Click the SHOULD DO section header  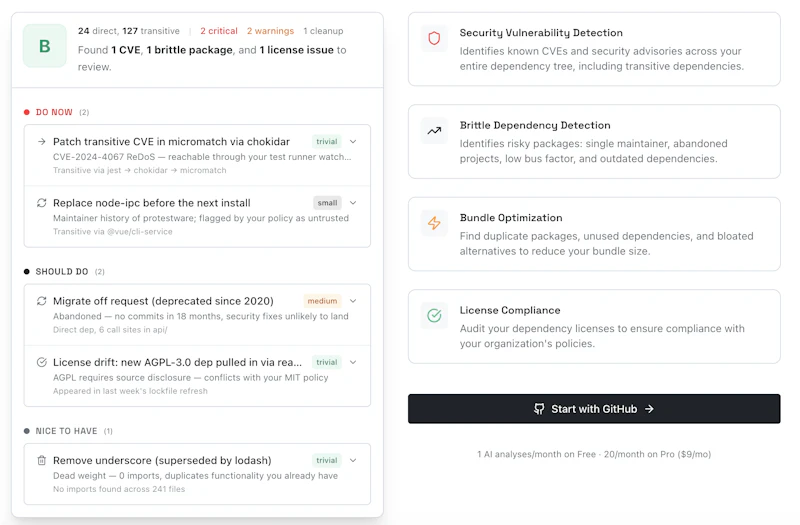62,271
